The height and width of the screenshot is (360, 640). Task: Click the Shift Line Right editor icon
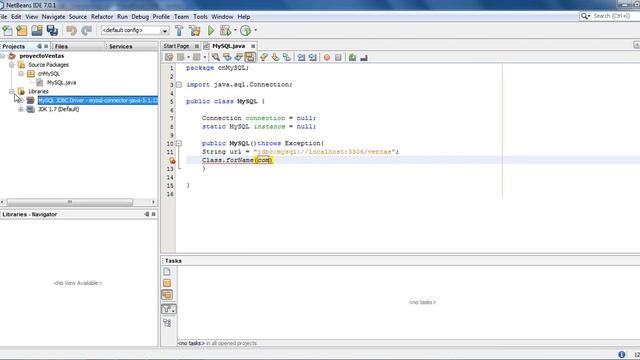click(313, 58)
